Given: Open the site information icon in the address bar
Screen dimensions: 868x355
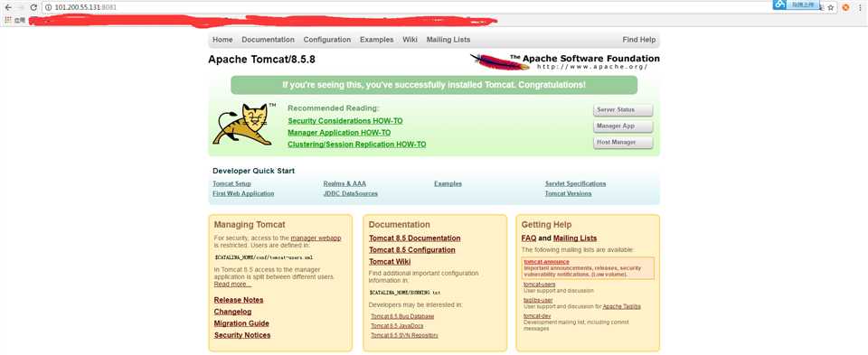Looking at the screenshot, I should [48, 8].
